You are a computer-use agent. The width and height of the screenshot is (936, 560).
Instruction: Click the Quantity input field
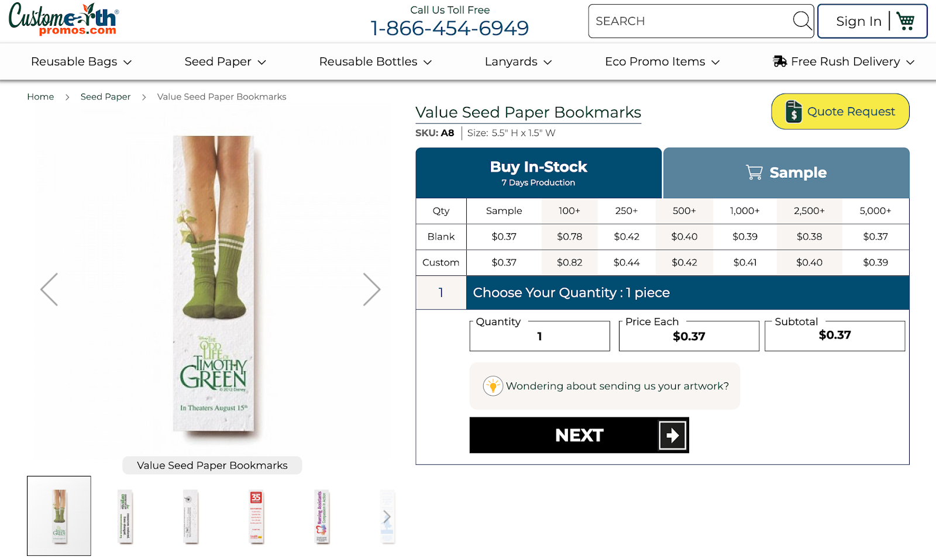[539, 336]
